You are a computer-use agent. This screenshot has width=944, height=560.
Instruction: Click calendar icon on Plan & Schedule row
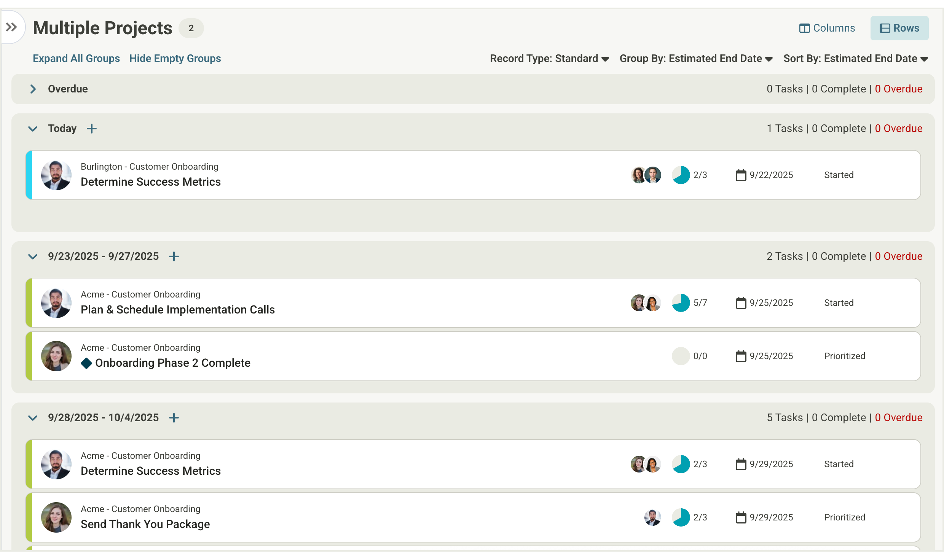[741, 303]
